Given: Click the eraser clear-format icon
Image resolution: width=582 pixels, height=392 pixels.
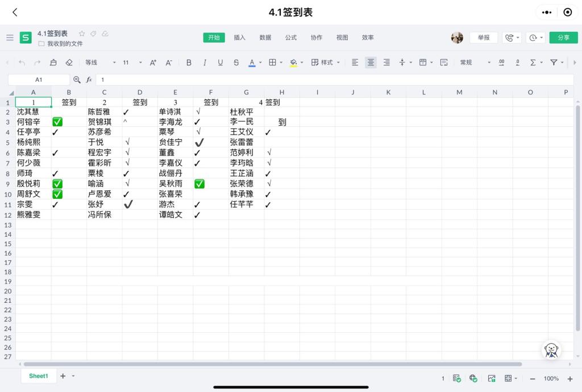Looking at the screenshot, I should [x=69, y=62].
